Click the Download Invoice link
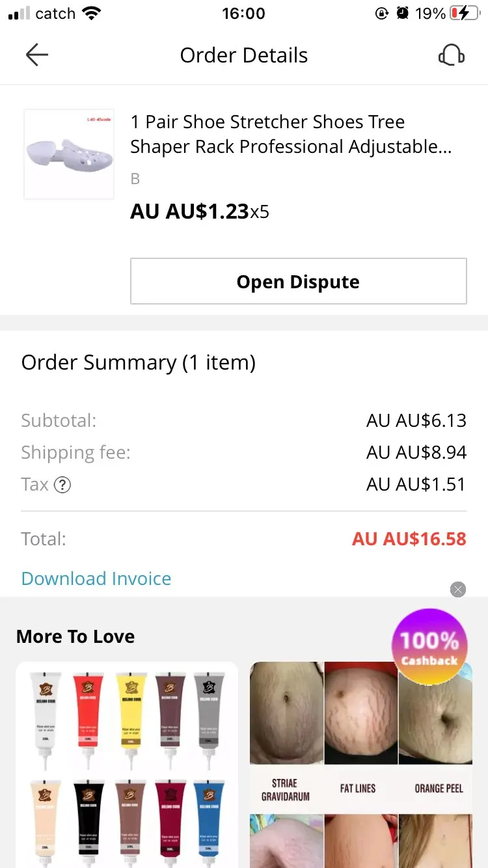 tap(96, 578)
